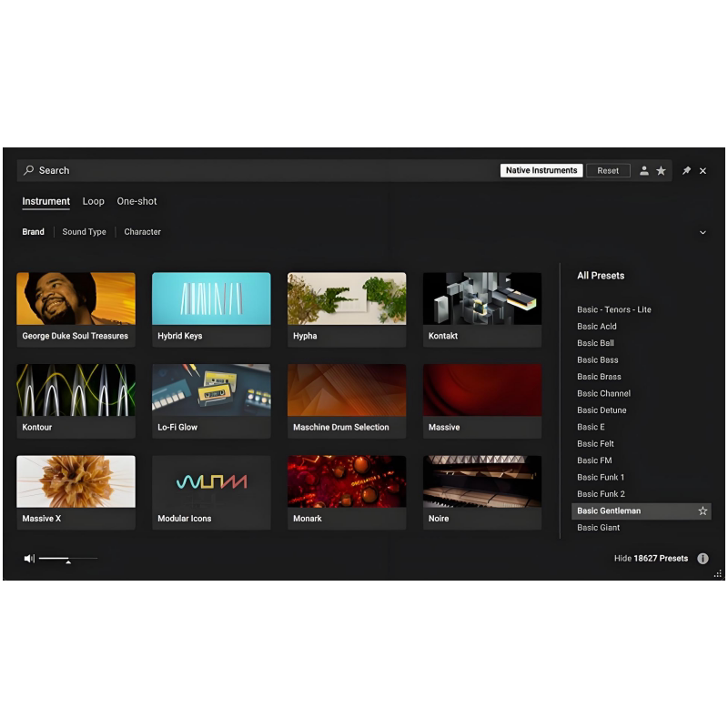Select preset Basic Gentleman

click(x=642, y=511)
